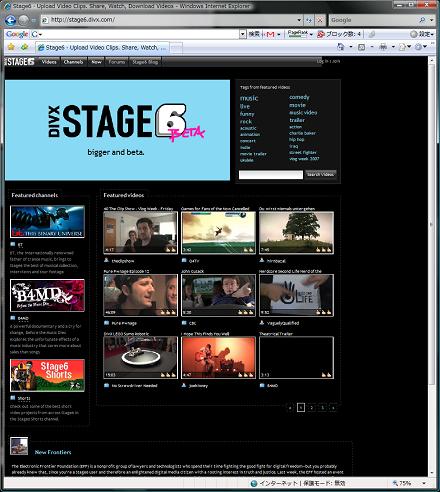The width and height of the screenshot is (440, 492).
Task: Open the Google Toolbar search box dropdown
Action: click(x=242, y=34)
